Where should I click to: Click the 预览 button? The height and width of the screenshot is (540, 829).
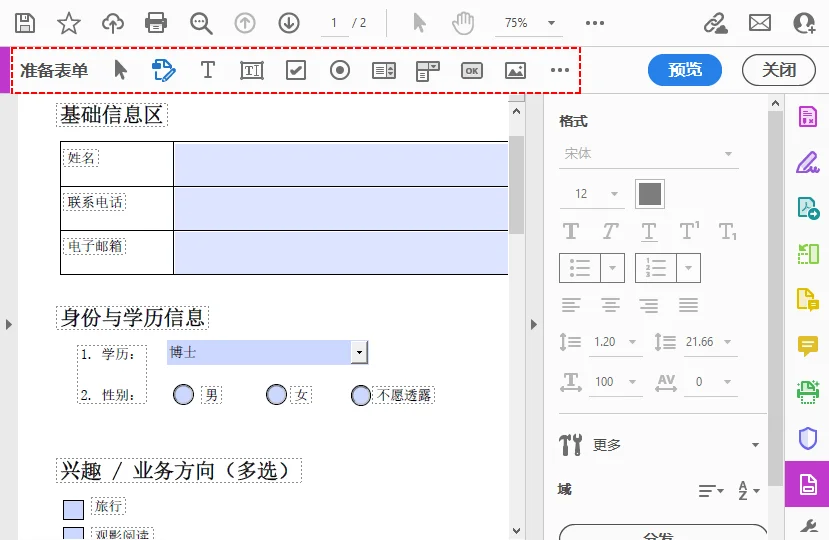pyautogui.click(x=685, y=70)
